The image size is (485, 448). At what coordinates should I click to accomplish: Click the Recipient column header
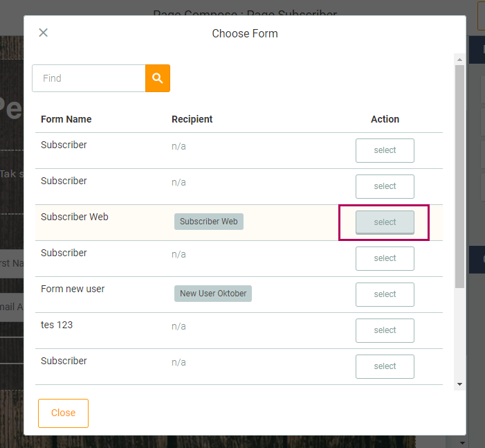pyautogui.click(x=192, y=119)
